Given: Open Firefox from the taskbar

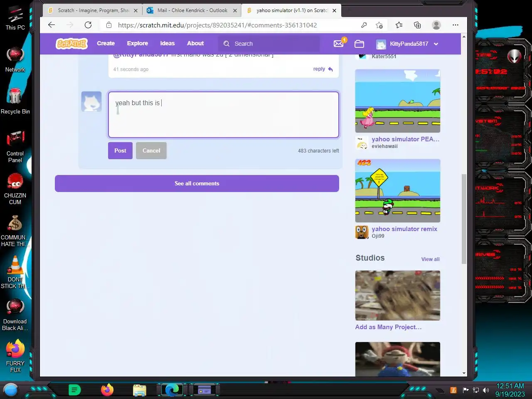Looking at the screenshot, I should point(107,390).
